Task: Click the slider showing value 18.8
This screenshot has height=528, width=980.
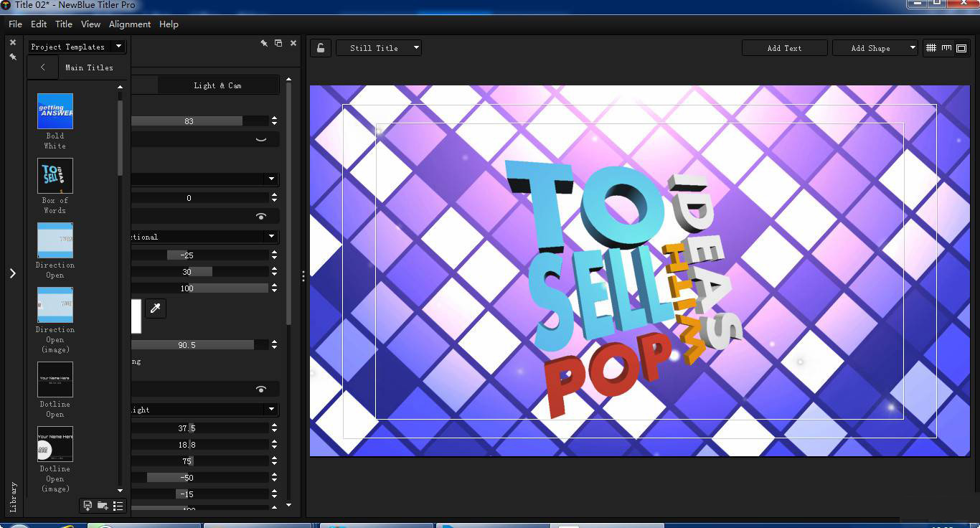Action: click(199, 445)
